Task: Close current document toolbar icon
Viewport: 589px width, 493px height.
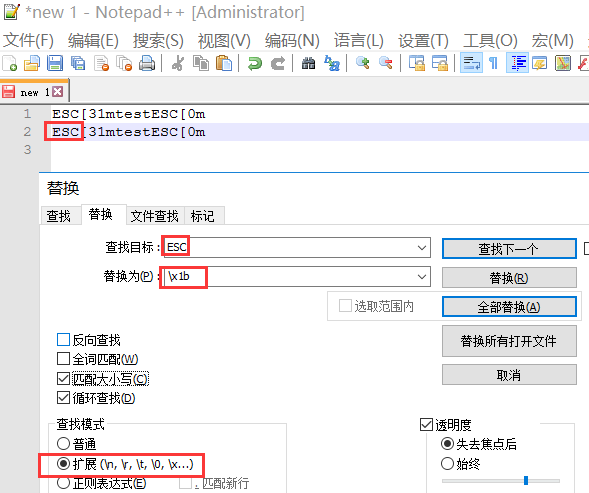Action: 101,63
